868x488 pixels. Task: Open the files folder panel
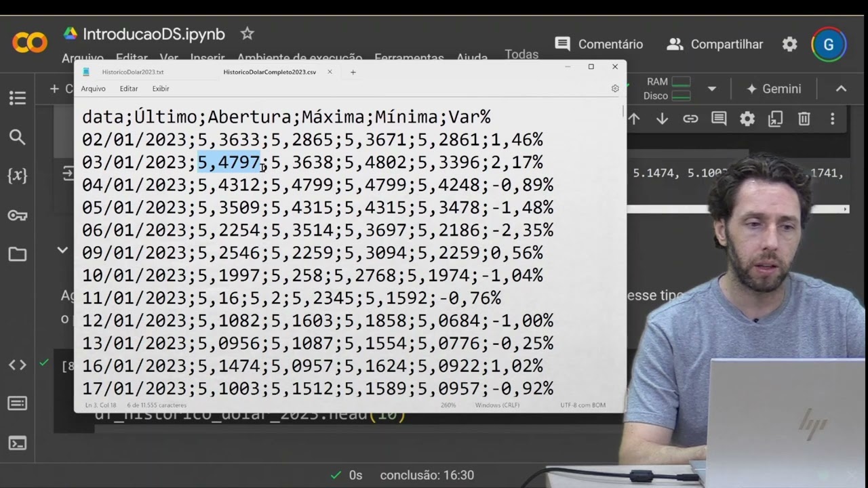[18, 254]
